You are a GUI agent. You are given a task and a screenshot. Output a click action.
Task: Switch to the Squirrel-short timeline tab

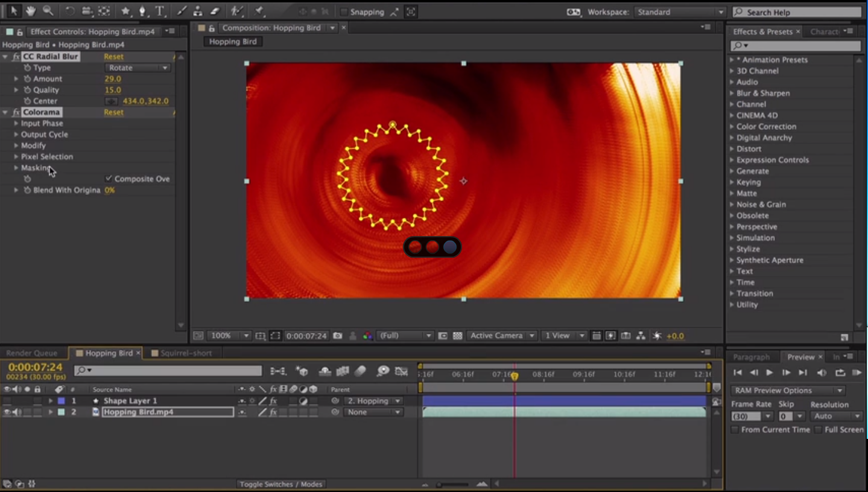pos(186,353)
